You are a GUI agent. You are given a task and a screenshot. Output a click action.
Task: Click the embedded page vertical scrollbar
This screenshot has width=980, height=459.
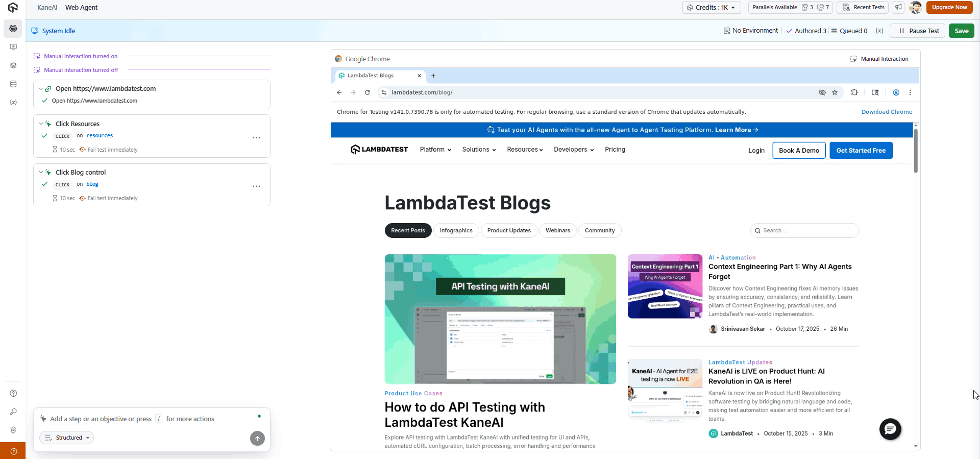(916, 151)
